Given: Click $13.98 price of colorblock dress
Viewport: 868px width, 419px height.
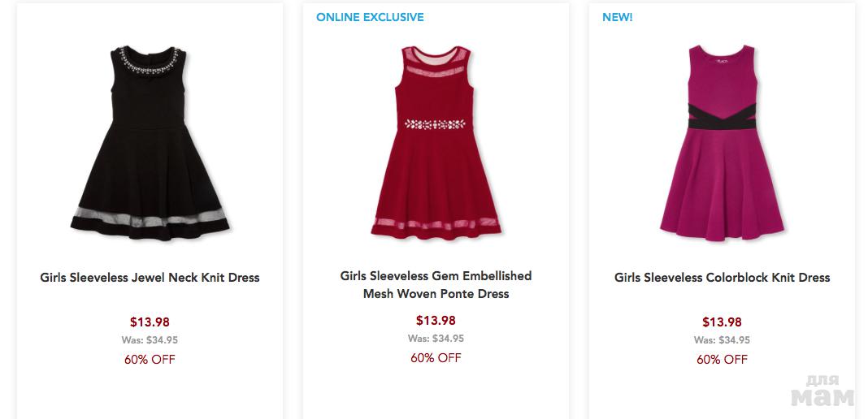Looking at the screenshot, I should point(722,322).
